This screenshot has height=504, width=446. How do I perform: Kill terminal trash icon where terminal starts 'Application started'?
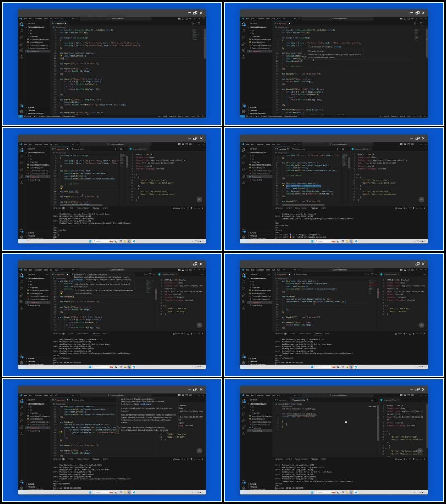191,208
